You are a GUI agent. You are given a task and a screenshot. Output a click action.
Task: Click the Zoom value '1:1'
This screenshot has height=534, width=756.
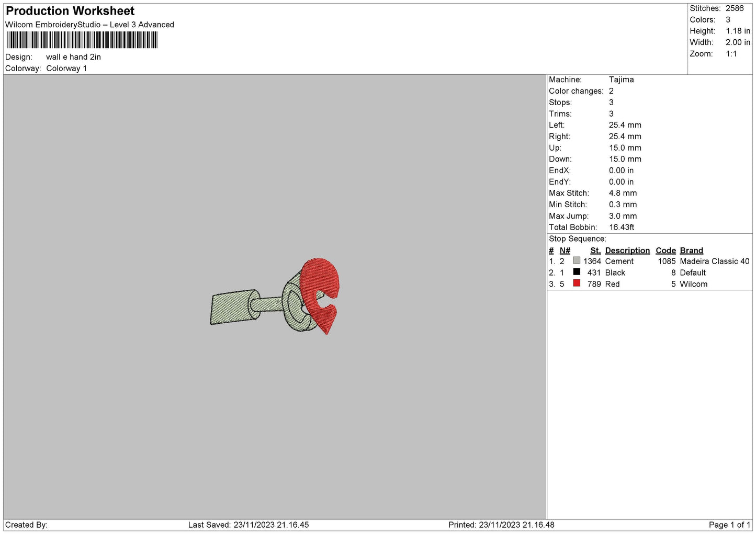pyautogui.click(x=731, y=54)
